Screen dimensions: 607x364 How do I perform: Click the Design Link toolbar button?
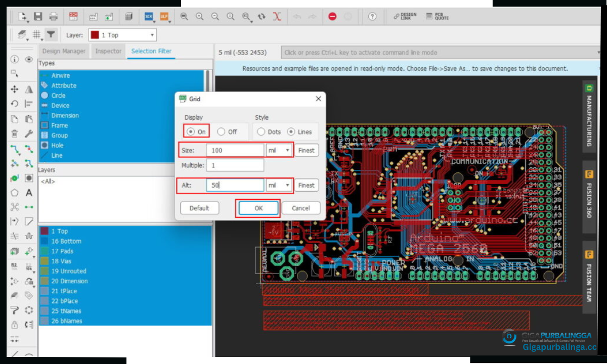point(405,17)
